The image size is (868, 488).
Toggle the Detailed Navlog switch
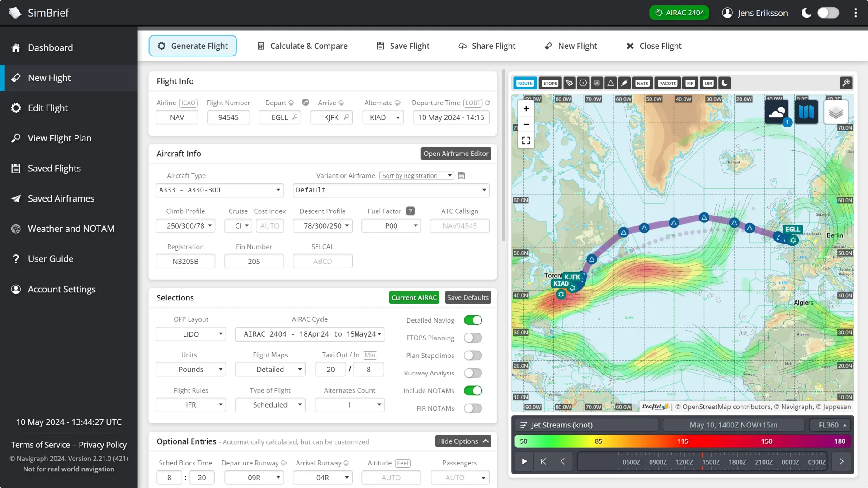[473, 320]
